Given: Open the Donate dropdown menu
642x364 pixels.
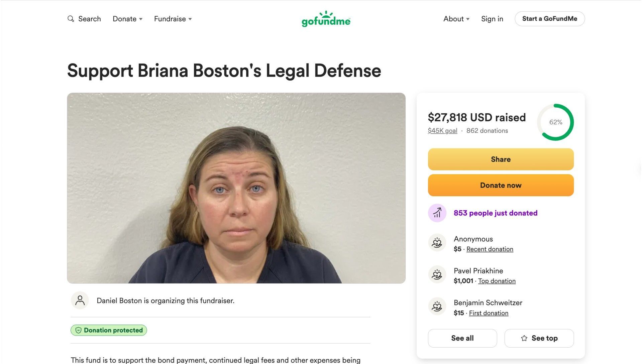Looking at the screenshot, I should coord(127,19).
